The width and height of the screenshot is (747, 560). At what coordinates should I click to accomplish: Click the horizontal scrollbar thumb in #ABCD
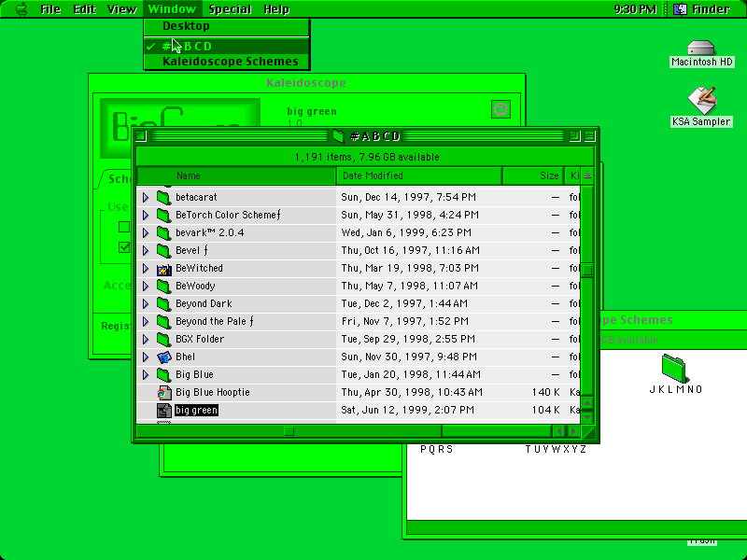point(289,431)
